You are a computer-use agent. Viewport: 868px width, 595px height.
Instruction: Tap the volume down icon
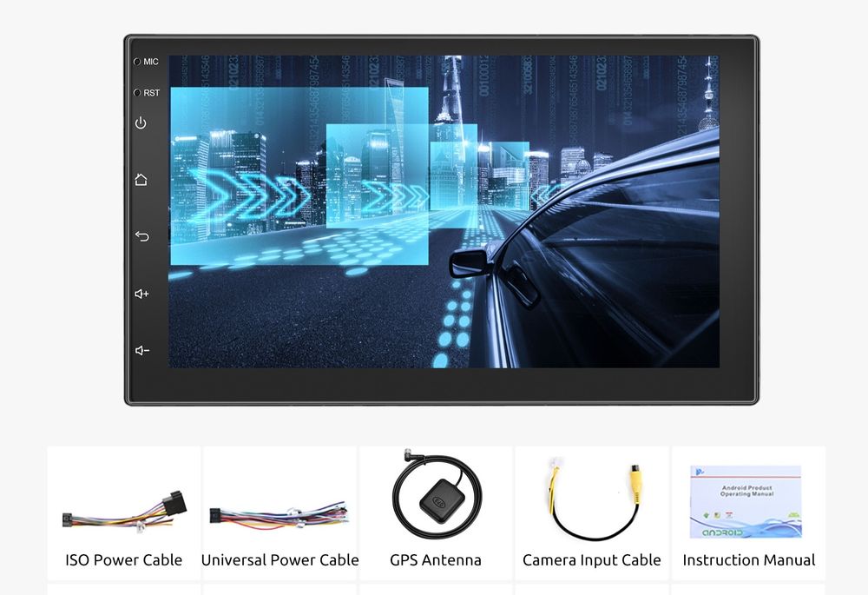pos(142,351)
